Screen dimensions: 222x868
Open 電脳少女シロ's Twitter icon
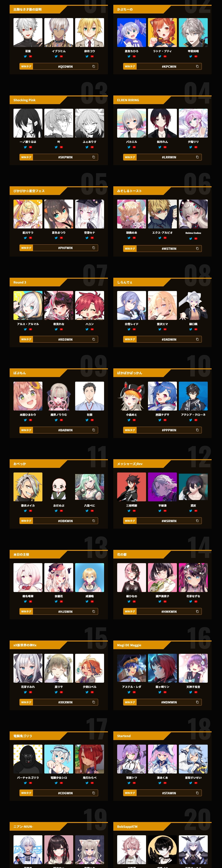(x=56, y=783)
